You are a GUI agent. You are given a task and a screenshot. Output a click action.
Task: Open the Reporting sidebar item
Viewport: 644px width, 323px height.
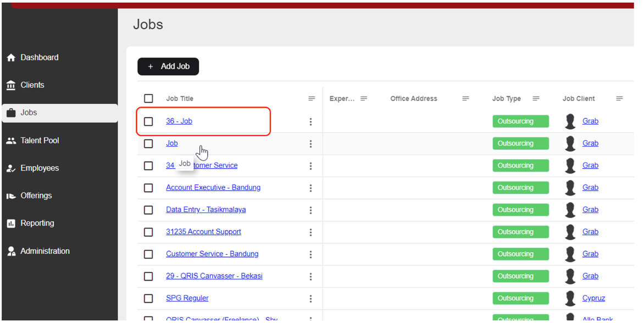pyautogui.click(x=37, y=224)
